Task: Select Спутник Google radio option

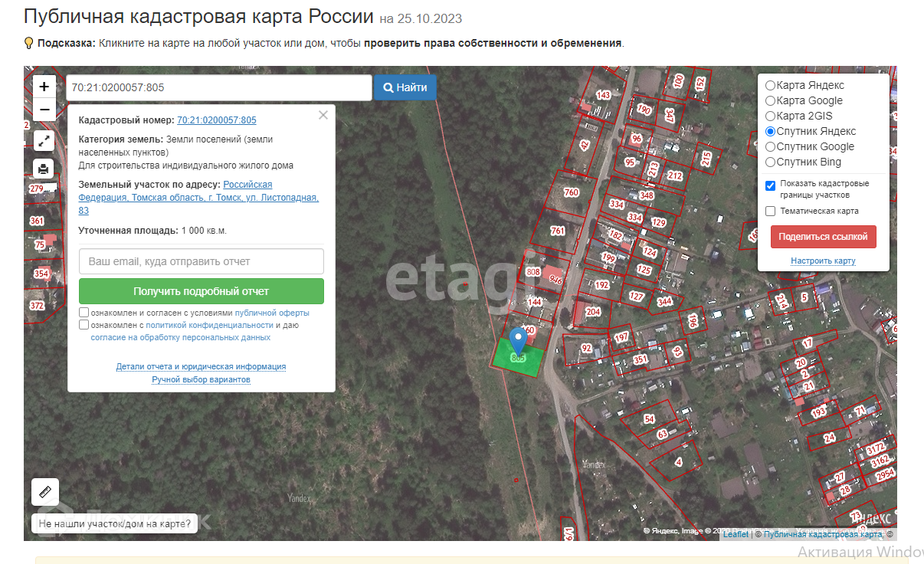Action: pyautogui.click(x=771, y=146)
